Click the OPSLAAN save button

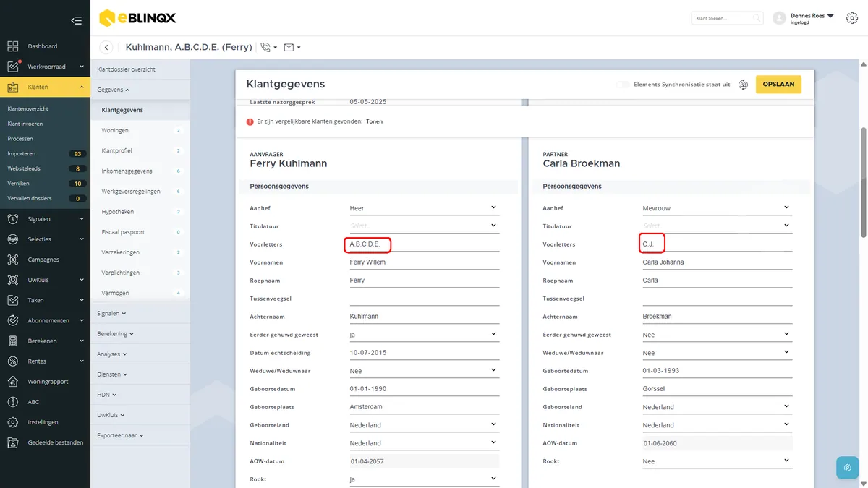778,85
